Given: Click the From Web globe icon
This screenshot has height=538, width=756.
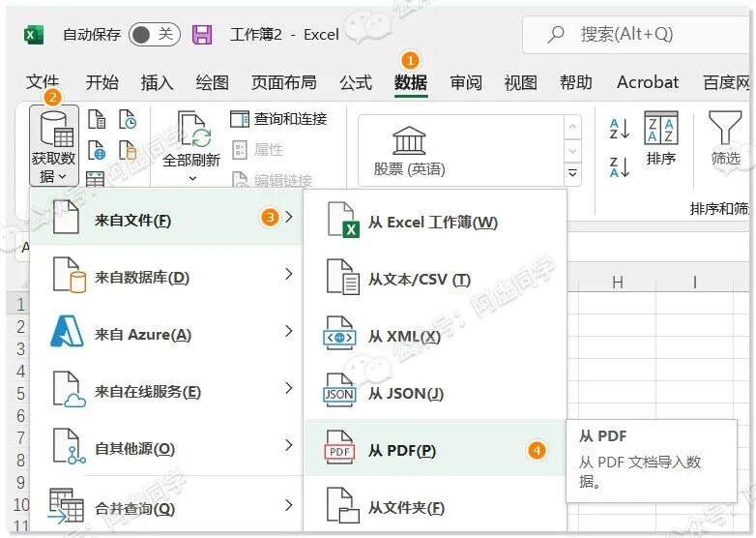Looking at the screenshot, I should (x=97, y=150).
